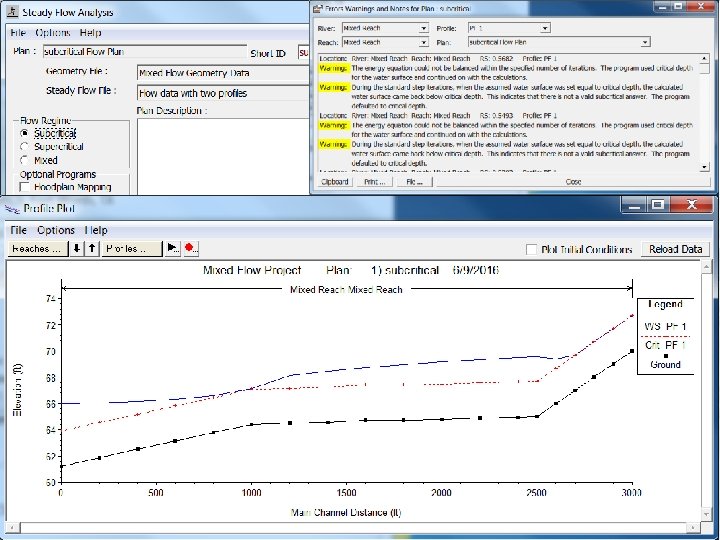720x540 pixels.
Task: Click the WS PF 1 legend entry
Action: coord(665,326)
